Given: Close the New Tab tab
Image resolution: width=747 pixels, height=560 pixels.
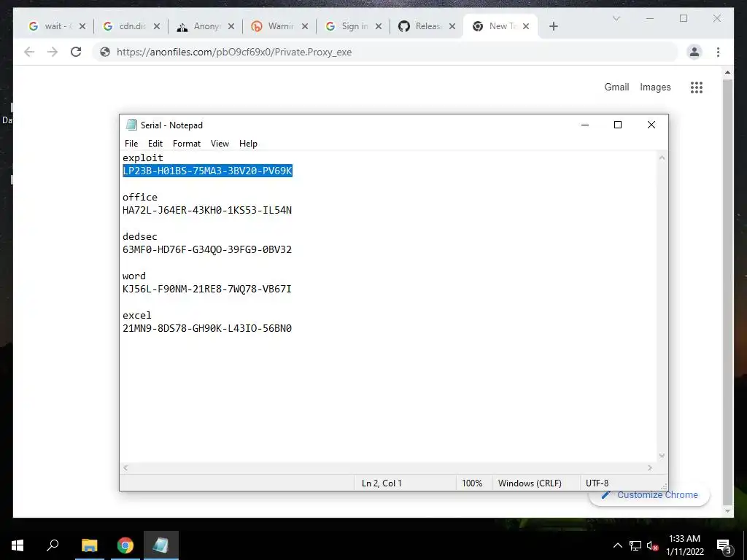Looking at the screenshot, I should coord(526,26).
